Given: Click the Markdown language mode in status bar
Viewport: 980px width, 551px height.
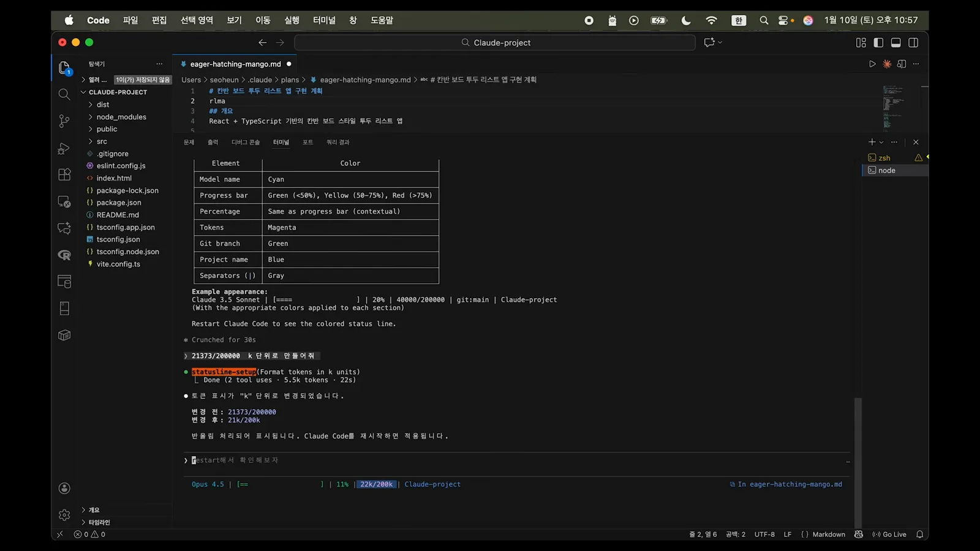Looking at the screenshot, I should point(829,534).
